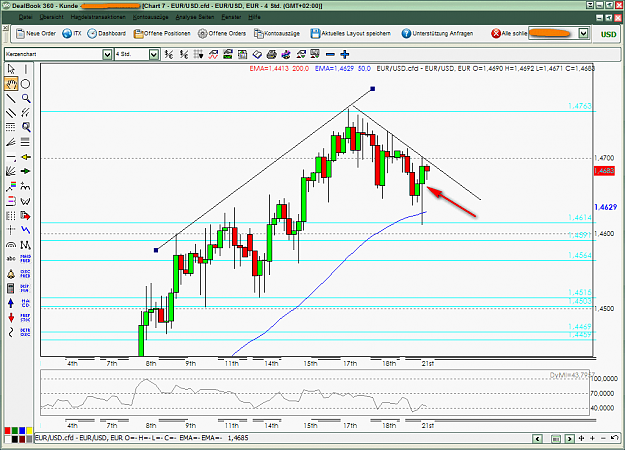This screenshot has height=450, width=625.
Task: Place a red down arrow marker
Action: tap(11, 318)
